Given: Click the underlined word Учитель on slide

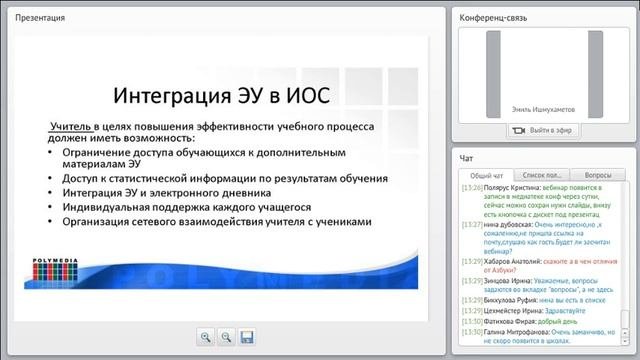Looking at the screenshot, I should point(71,127).
